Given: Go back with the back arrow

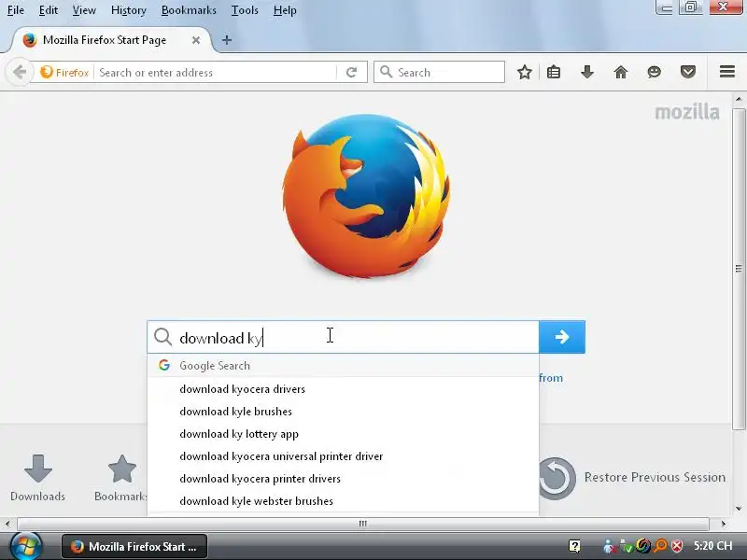Looking at the screenshot, I should point(20,73).
